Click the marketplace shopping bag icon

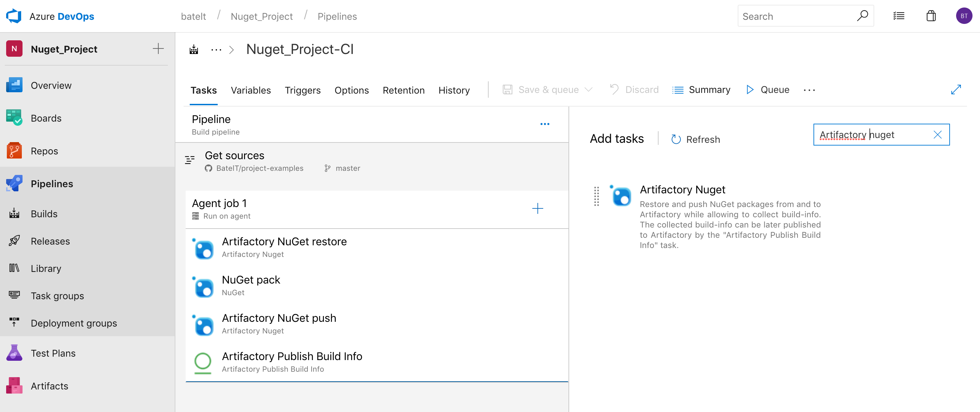click(931, 16)
